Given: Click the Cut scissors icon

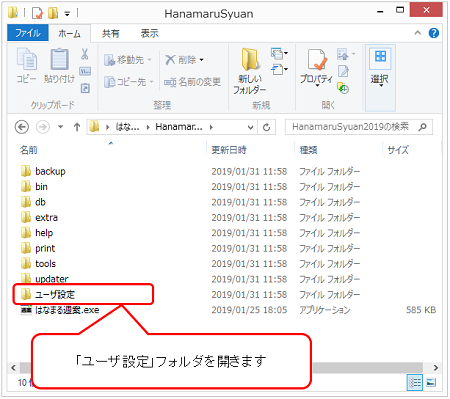Looking at the screenshot, I should 85,54.
